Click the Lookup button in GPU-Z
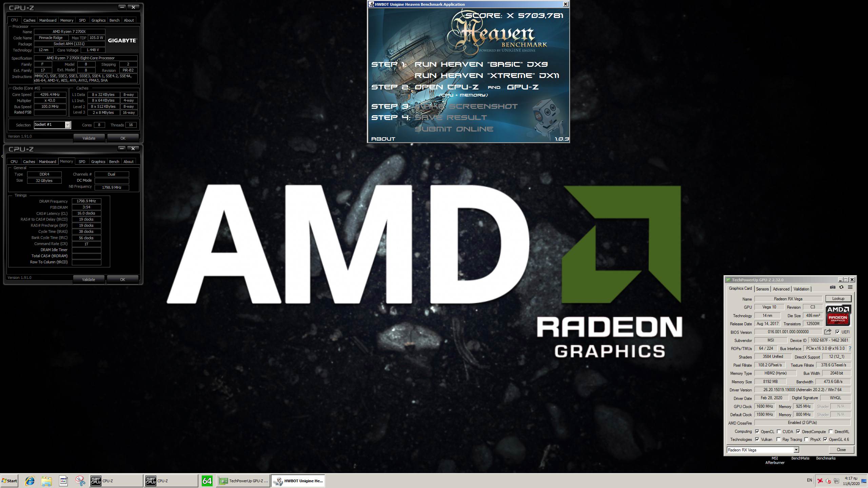The height and width of the screenshot is (488, 868). coord(838,299)
